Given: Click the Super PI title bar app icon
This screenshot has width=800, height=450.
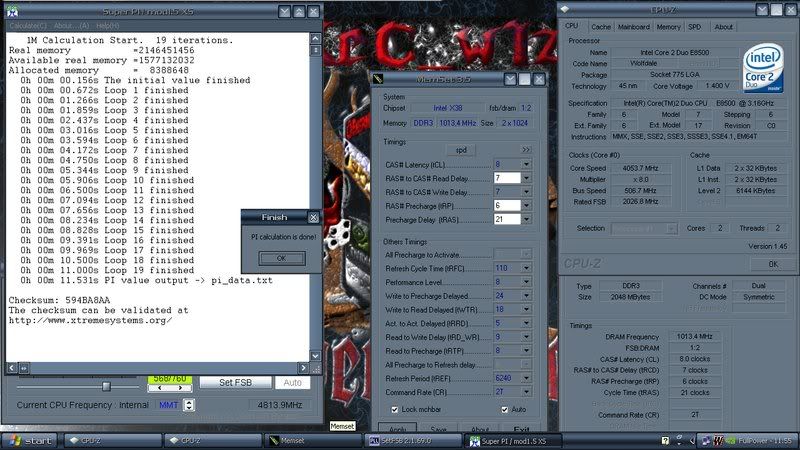Looking at the screenshot, I should click(x=13, y=11).
